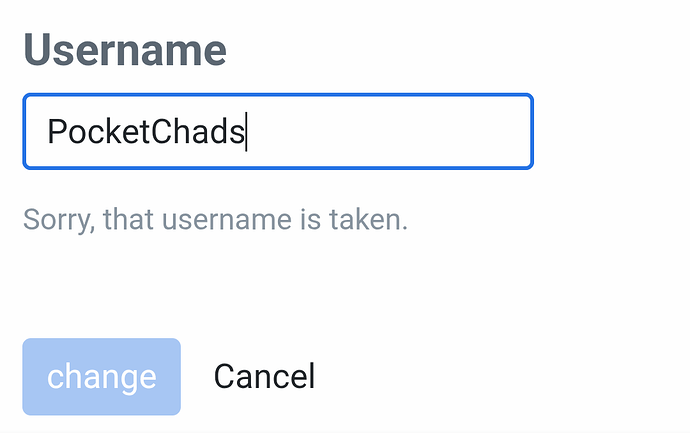This screenshot has width=690, height=433.
Task: Select the bold Username label
Action: tap(124, 49)
